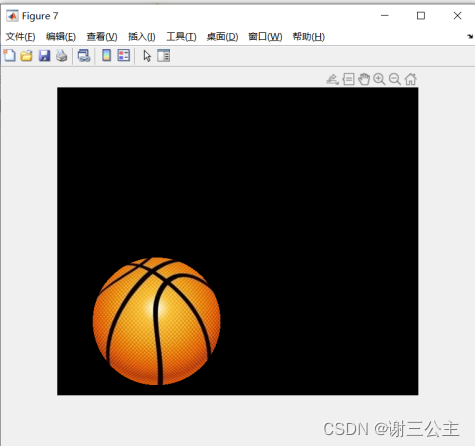The width and height of the screenshot is (475, 447).
Task: Select the data tips tool above the axes
Action: [348, 79]
